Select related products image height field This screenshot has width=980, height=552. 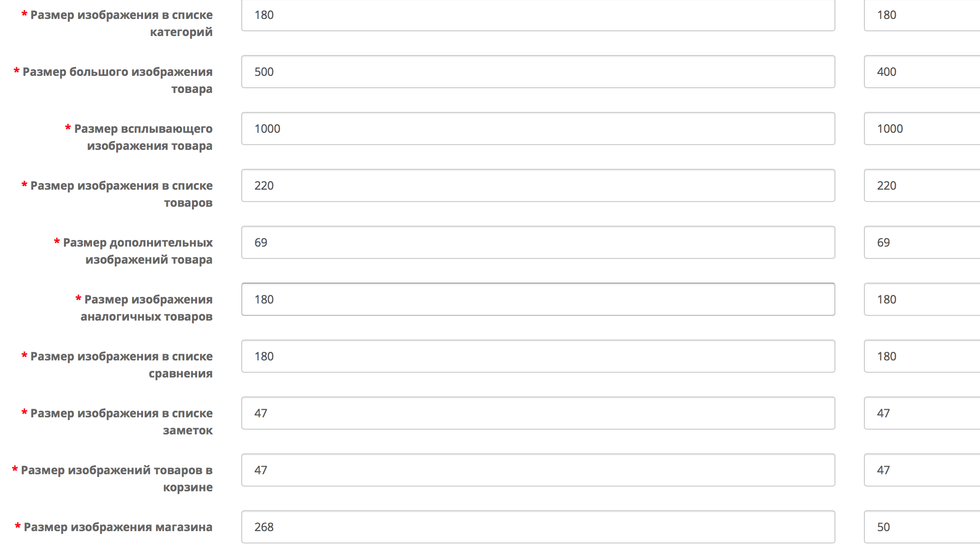click(922, 299)
